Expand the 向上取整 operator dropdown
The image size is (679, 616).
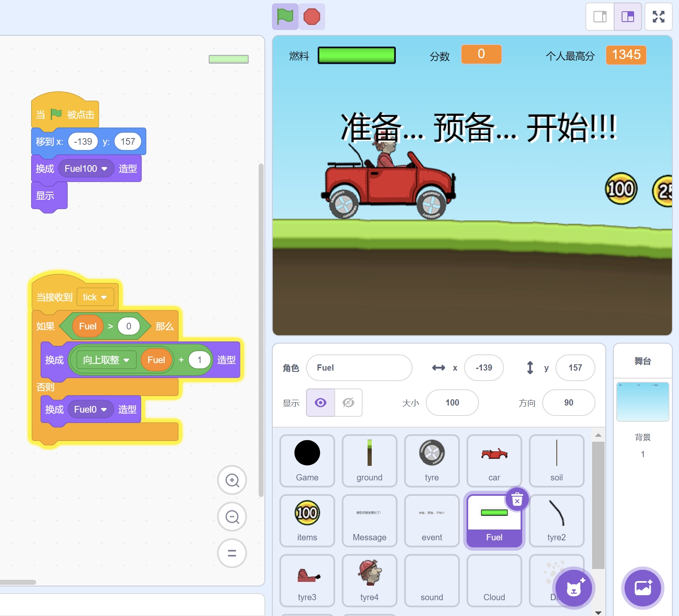[126, 360]
